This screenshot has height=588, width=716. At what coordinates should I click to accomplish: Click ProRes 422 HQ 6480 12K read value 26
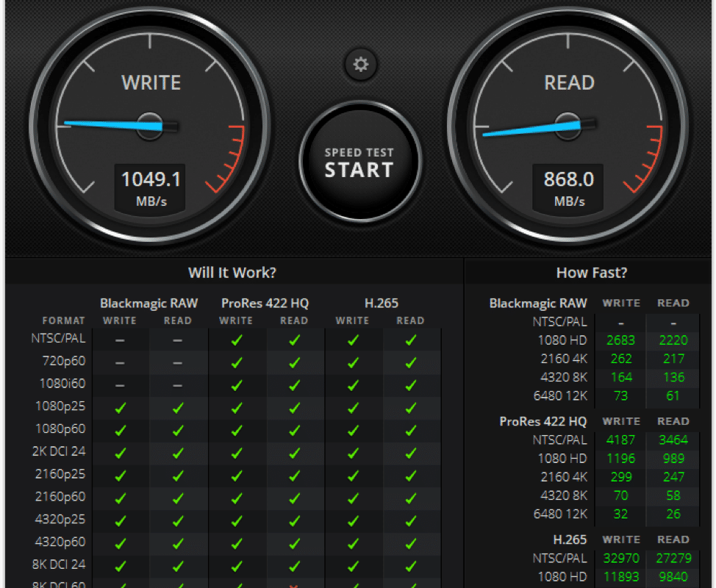coord(673,514)
